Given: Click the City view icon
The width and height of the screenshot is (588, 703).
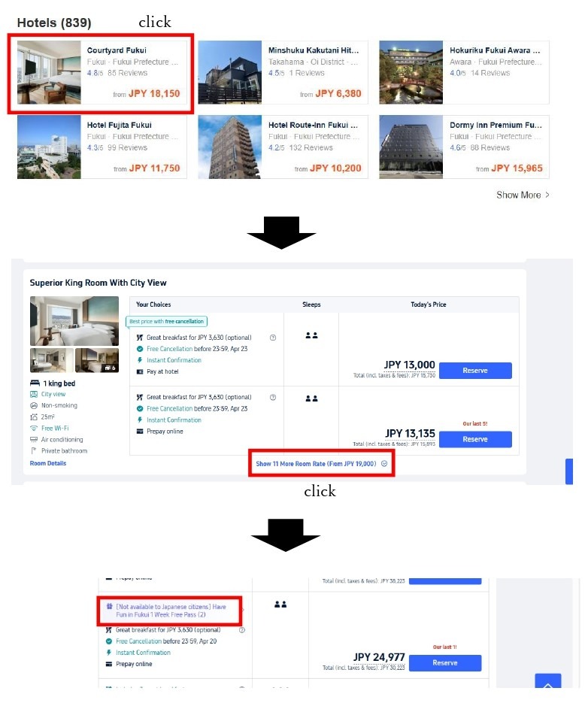Looking at the screenshot, I should point(34,395).
